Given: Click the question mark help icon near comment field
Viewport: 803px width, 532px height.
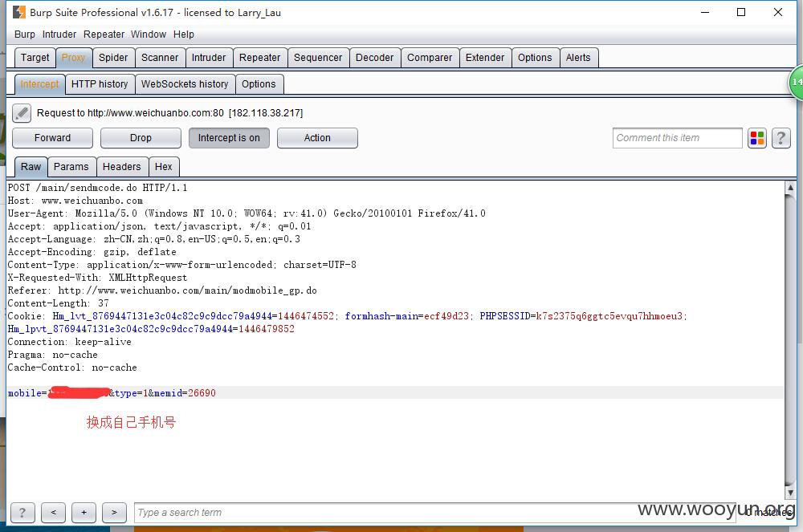Looking at the screenshot, I should click(781, 138).
